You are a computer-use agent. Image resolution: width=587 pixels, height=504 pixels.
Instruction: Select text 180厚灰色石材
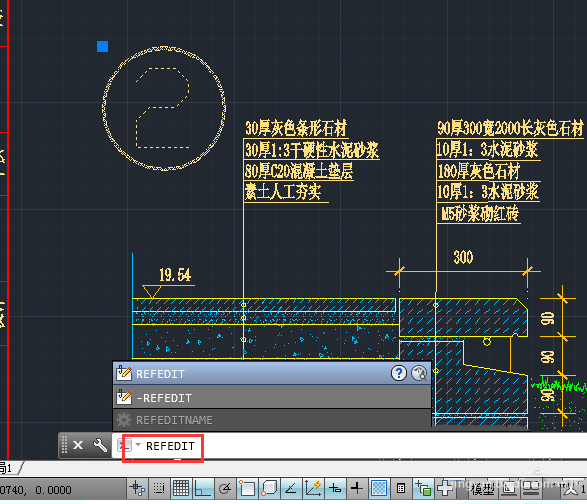coord(478,171)
